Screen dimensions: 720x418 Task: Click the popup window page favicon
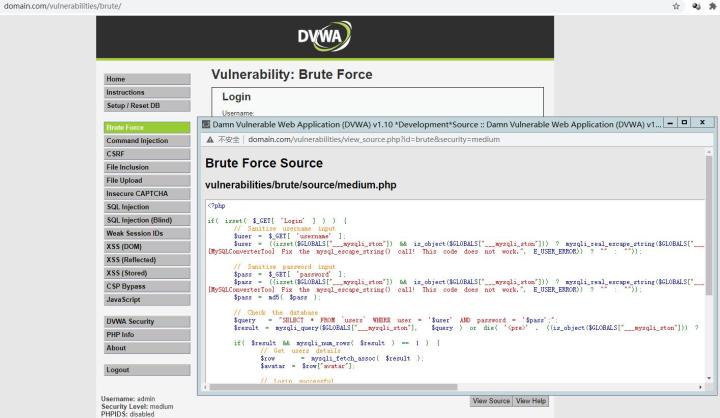(x=206, y=124)
